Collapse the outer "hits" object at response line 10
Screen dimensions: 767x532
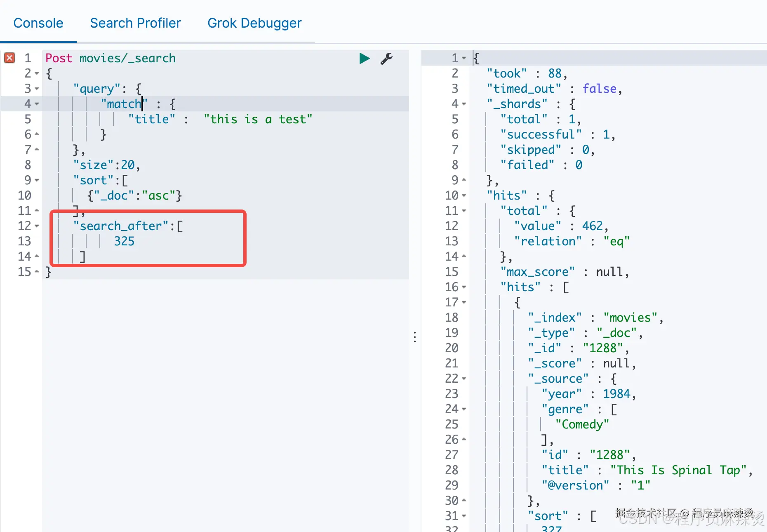[x=464, y=195]
